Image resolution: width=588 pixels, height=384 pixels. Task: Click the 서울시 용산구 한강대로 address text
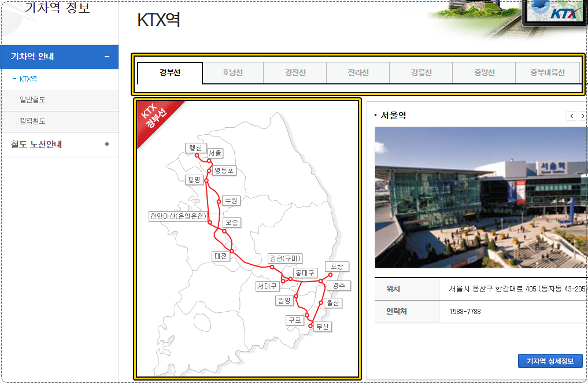point(517,289)
